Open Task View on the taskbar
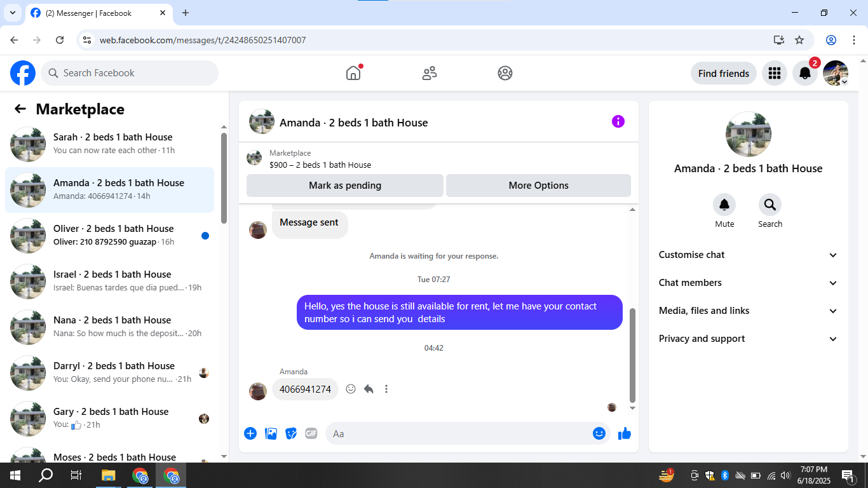Image resolution: width=868 pixels, height=488 pixels. [76, 475]
